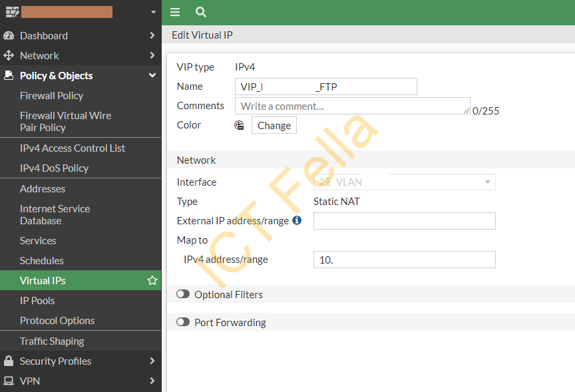Expand the Dashboard menu chevron
Screen dimensions: 575x392
click(x=152, y=35)
